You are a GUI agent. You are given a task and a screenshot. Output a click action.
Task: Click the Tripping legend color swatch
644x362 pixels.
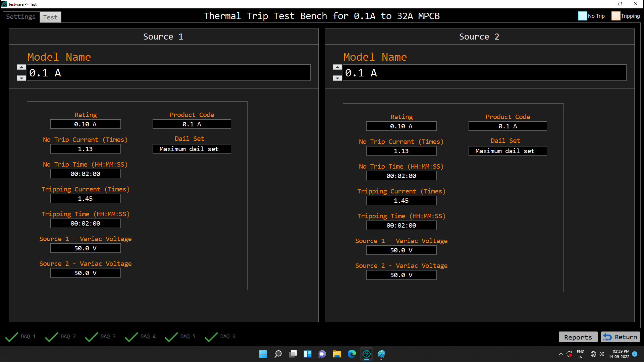(x=616, y=16)
